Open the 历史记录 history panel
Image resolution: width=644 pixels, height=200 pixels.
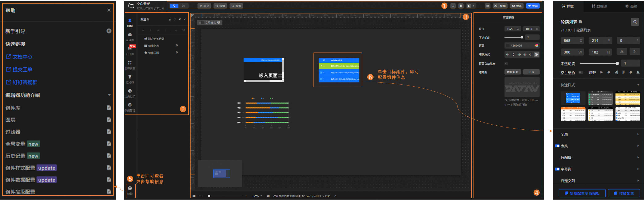point(130,93)
